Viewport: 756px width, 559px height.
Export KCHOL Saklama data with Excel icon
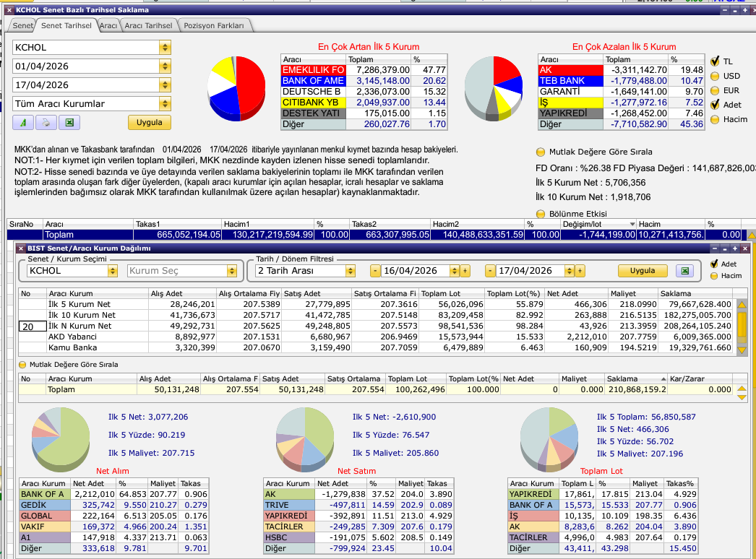69,122
